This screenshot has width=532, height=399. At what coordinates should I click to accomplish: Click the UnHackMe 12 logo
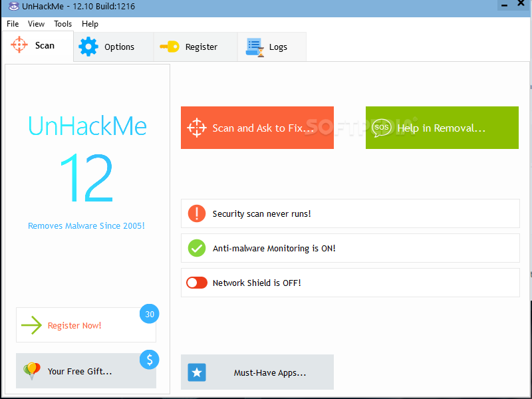coord(87,159)
